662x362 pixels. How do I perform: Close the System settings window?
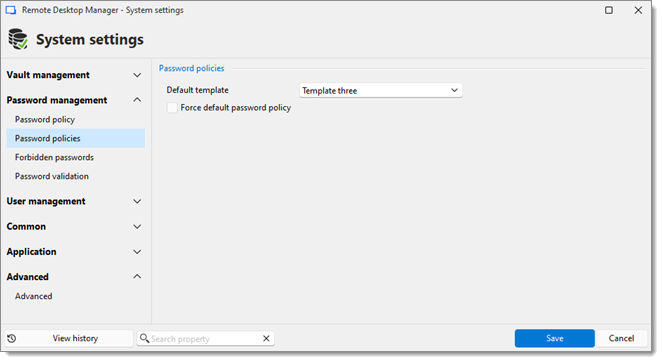pyautogui.click(x=638, y=10)
